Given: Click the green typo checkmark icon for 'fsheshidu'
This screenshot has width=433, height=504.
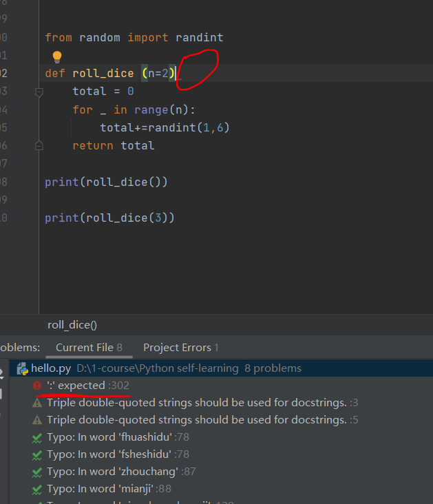Looking at the screenshot, I should (37, 455).
